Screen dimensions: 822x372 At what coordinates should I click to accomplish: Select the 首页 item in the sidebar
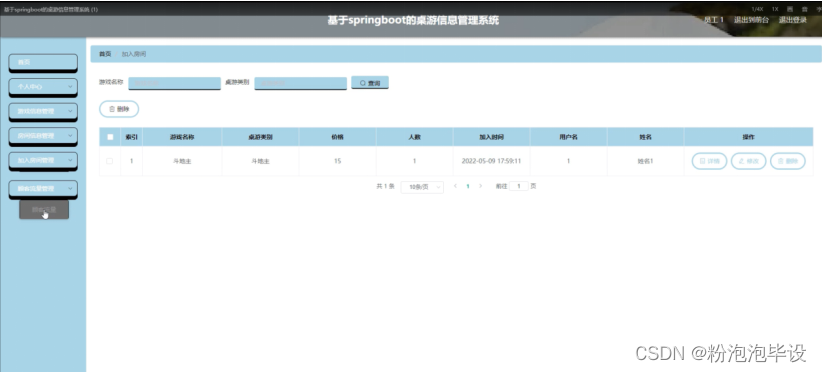point(43,62)
